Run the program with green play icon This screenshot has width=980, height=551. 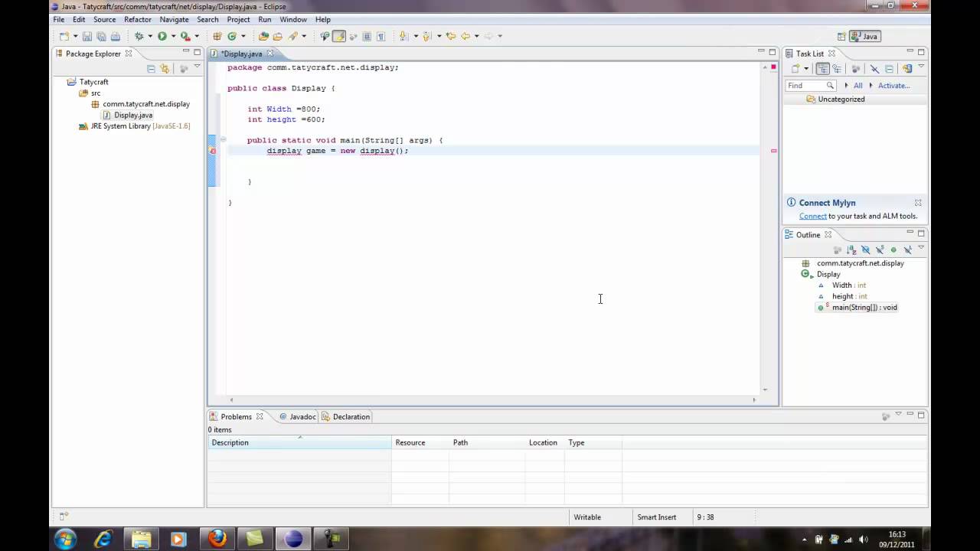(162, 36)
